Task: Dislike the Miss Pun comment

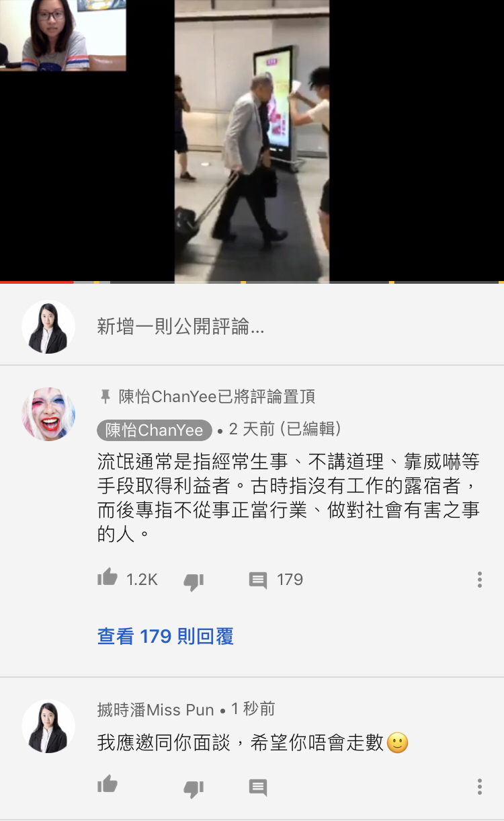Action: pos(194,788)
